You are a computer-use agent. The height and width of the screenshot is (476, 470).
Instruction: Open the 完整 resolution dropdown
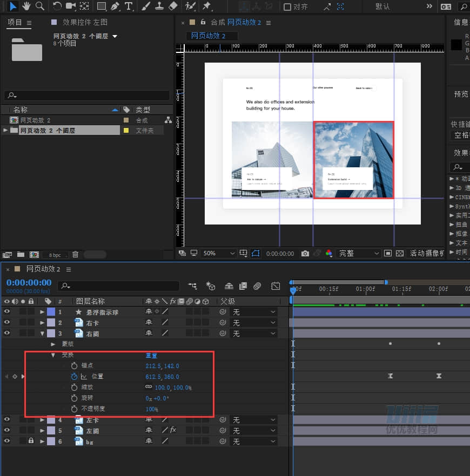(359, 253)
